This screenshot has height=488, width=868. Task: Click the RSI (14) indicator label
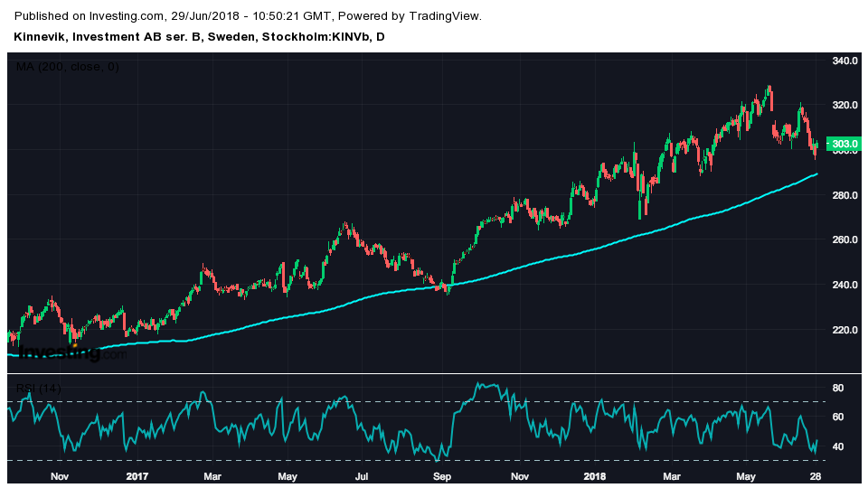coord(38,389)
